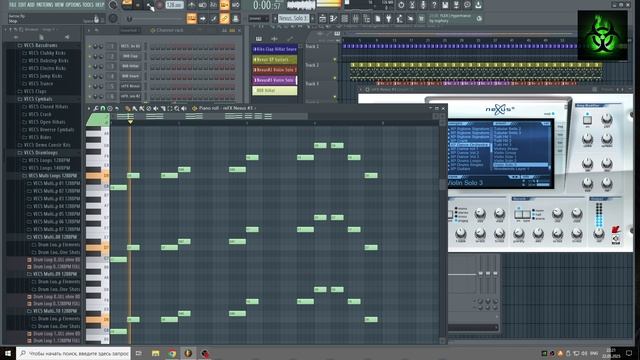640x360 pixels.
Task: Open the pattern selector showing Nexus_Solo 3
Action: tap(293, 19)
